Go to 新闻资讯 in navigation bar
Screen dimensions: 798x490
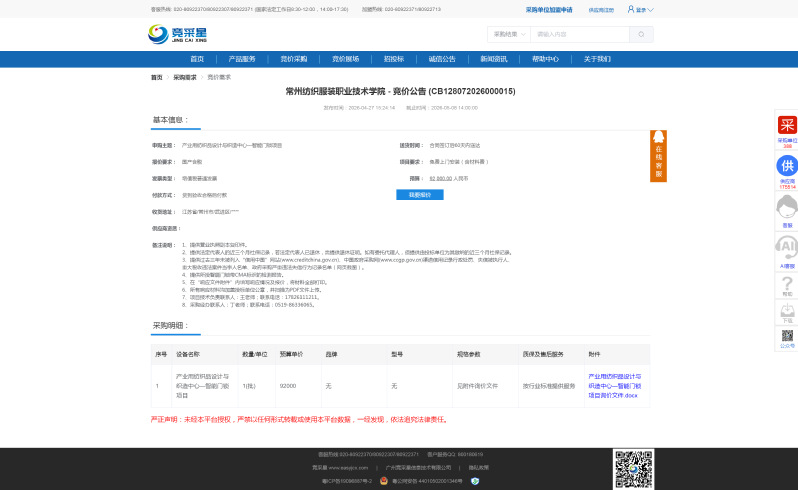point(494,59)
